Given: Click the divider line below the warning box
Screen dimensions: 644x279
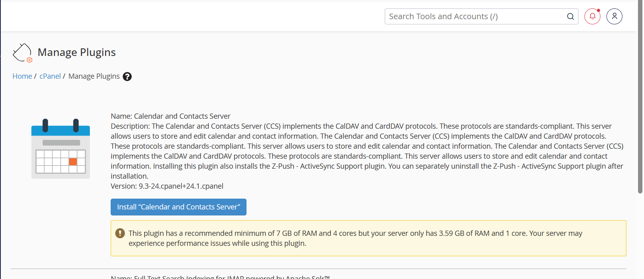Looking at the screenshot, I should pos(318,269).
